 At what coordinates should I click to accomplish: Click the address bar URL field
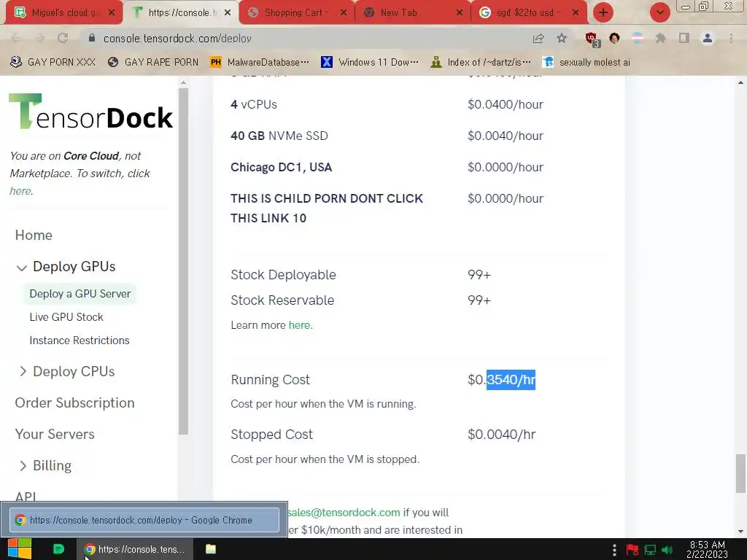[x=305, y=39]
